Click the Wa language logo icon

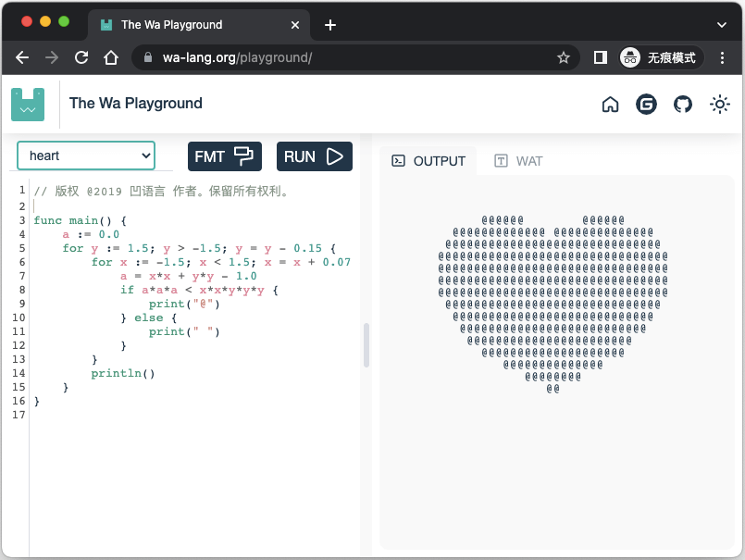pos(28,104)
